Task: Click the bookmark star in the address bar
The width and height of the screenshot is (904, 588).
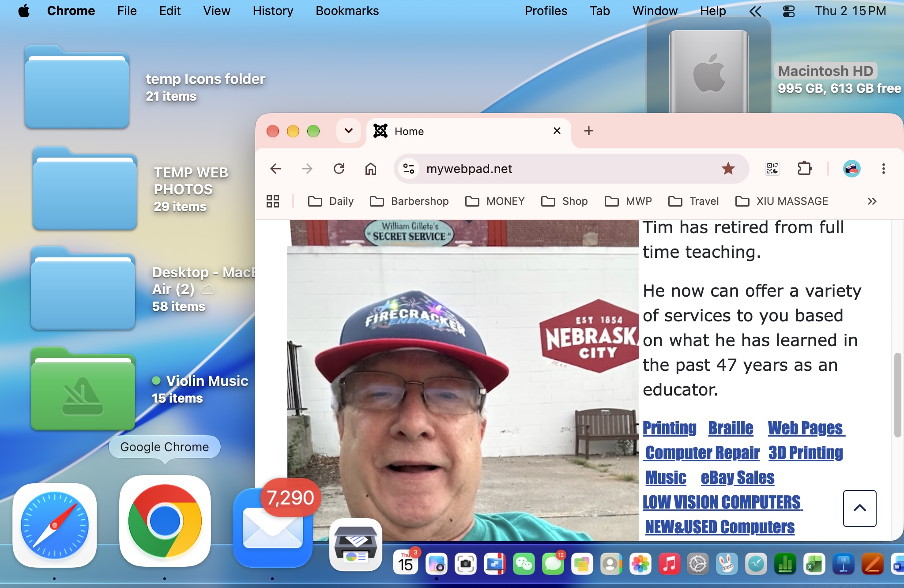Action: (728, 168)
